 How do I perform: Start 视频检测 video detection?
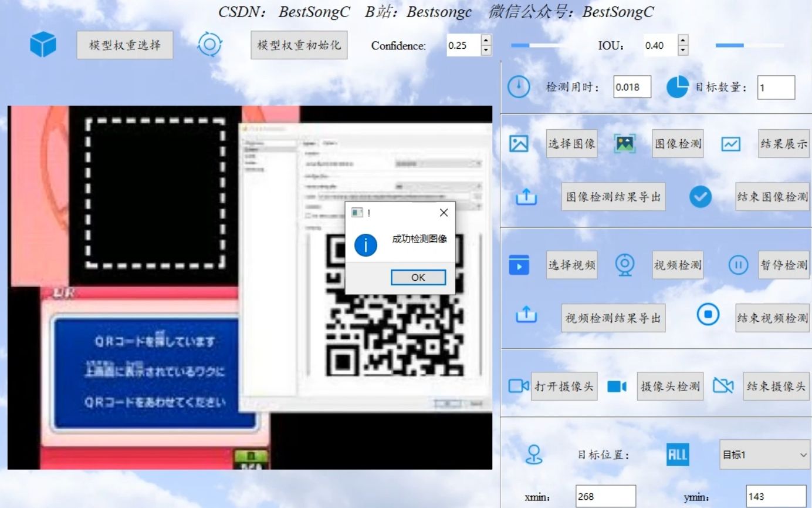click(x=678, y=265)
